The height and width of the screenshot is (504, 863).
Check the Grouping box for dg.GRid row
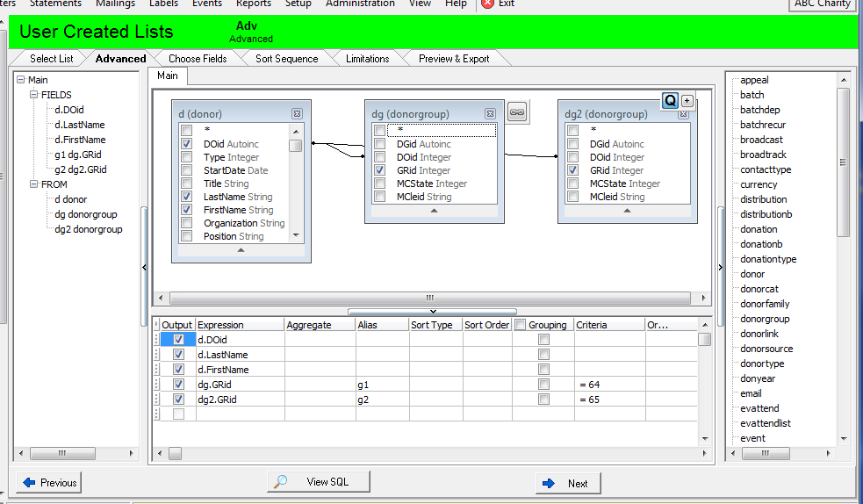point(543,385)
